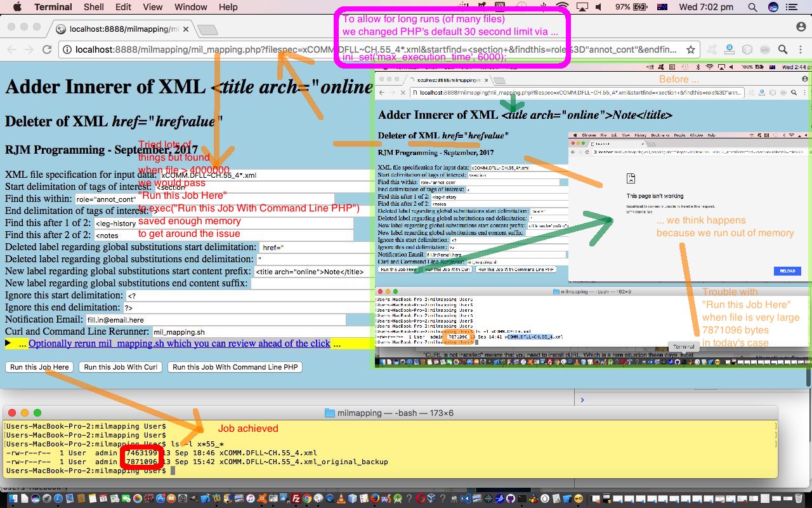
Task: Open Spotlight search in the menu bar
Action: click(x=752, y=7)
